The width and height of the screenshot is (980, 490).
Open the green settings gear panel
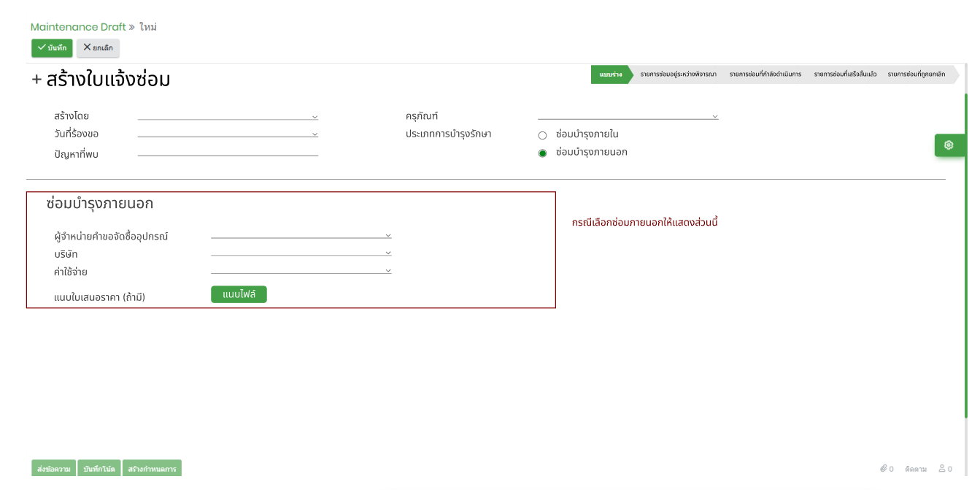[x=948, y=145]
